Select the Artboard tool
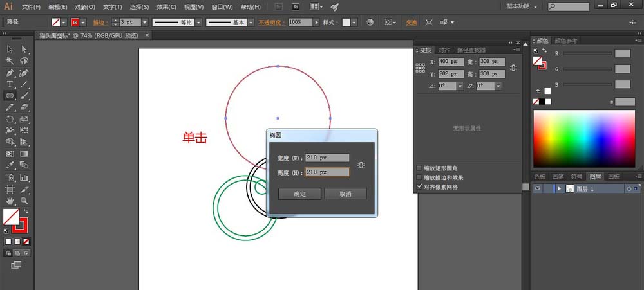Viewport: 644px width, 290px height. pyautogui.click(x=10, y=190)
